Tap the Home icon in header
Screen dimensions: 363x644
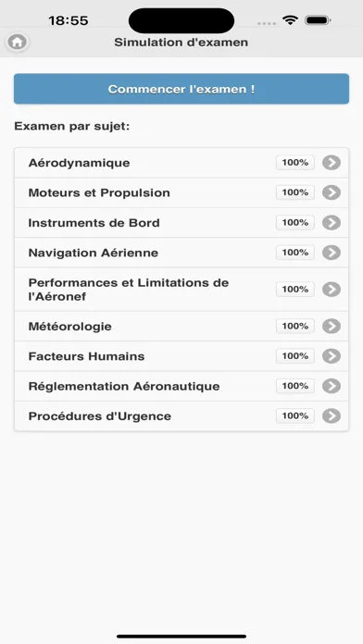[18, 42]
